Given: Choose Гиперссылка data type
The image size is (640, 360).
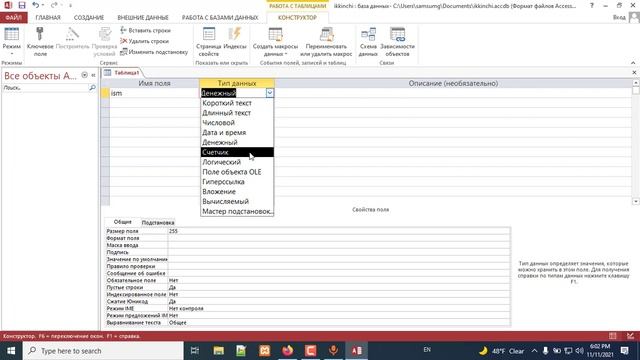Looking at the screenshot, I should point(237,182).
